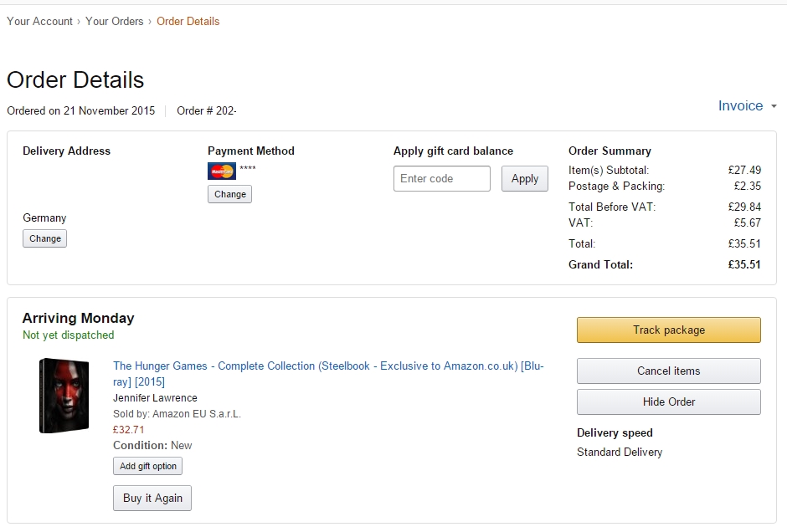
Task: Click Cancel items button
Action: pyautogui.click(x=669, y=371)
